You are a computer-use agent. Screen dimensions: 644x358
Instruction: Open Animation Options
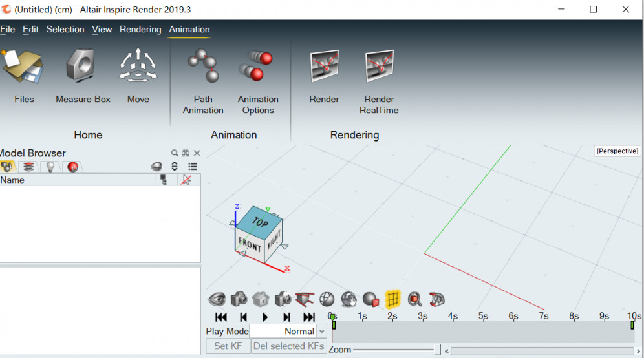click(x=256, y=66)
